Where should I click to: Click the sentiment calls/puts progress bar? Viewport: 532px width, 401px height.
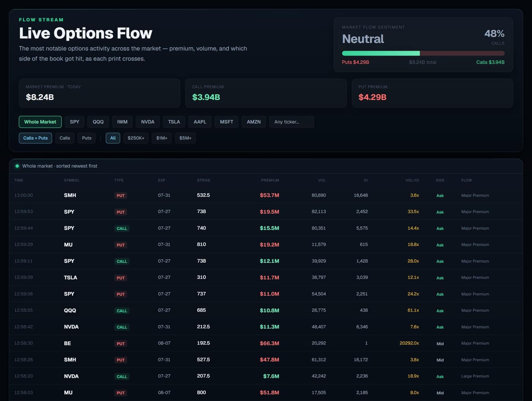click(423, 53)
